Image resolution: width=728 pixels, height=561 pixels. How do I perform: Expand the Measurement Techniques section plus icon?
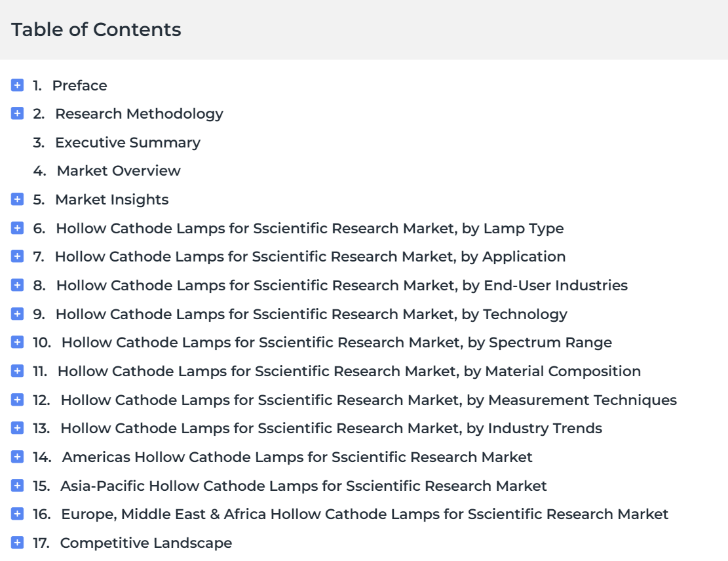pyautogui.click(x=17, y=400)
